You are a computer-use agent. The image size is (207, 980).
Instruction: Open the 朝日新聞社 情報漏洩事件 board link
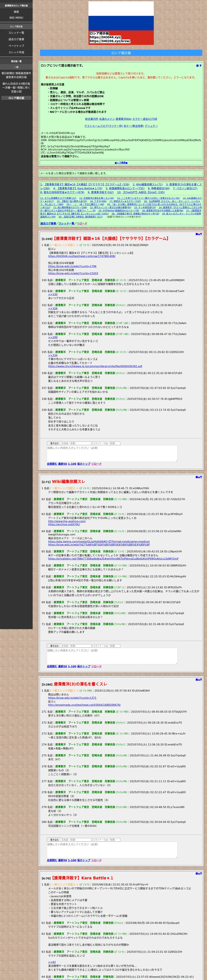click(x=16, y=75)
